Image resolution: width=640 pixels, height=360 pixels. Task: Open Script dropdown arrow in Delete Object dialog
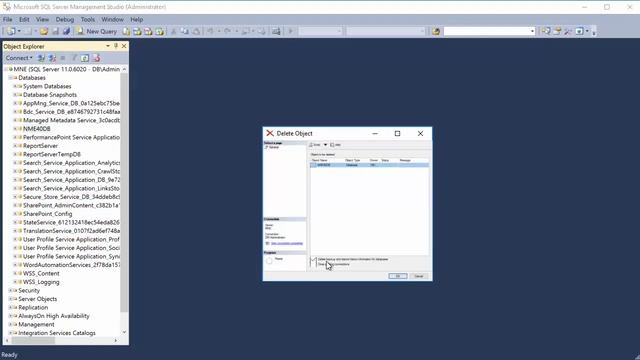(325, 145)
